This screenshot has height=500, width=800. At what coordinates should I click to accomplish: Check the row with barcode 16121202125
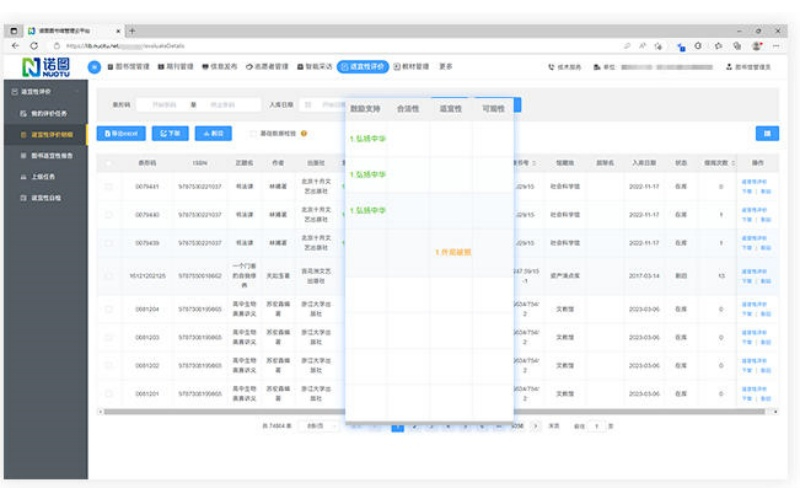[x=108, y=276]
